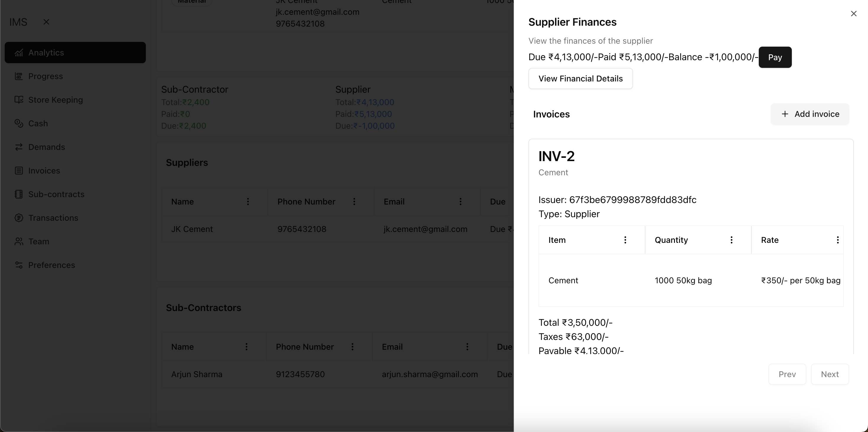The image size is (868, 432).
Task: Click the Preferences sliders icon
Action: tap(19, 265)
